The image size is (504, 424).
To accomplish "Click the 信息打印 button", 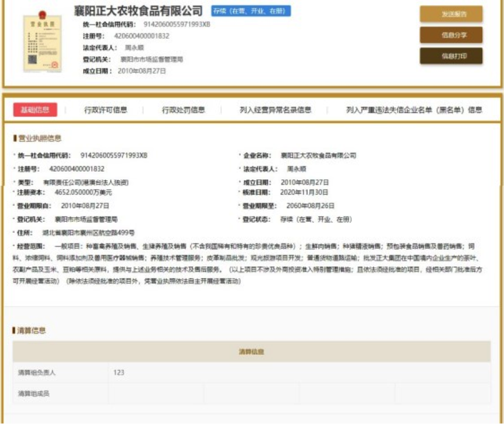I will pos(451,56).
